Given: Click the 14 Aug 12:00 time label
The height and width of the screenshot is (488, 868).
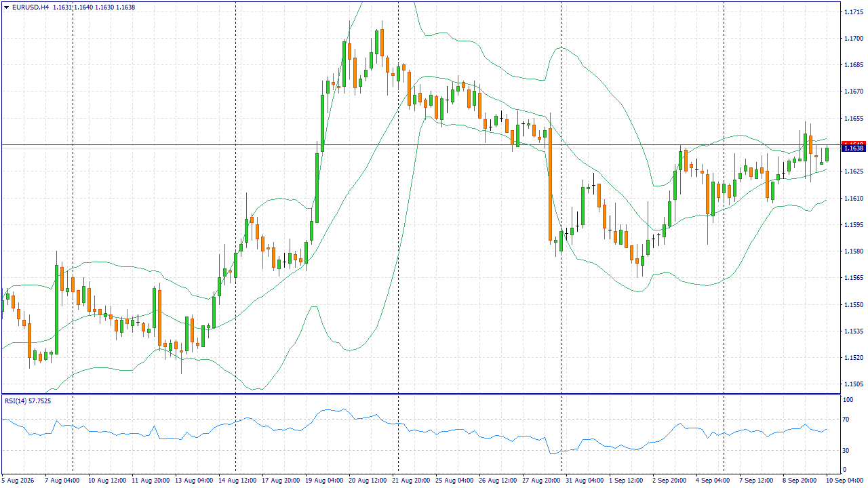Looking at the screenshot, I should coord(239,480).
